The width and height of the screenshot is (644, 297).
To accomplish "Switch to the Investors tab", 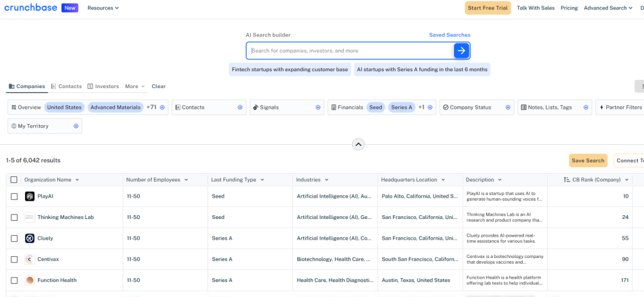I will point(104,86).
